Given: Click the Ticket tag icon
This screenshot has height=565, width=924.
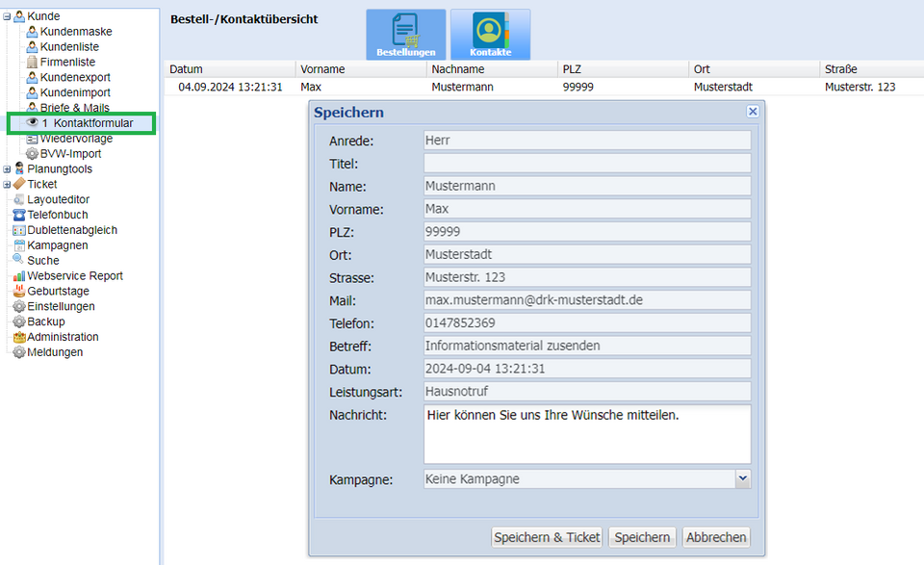Looking at the screenshot, I should tap(19, 185).
